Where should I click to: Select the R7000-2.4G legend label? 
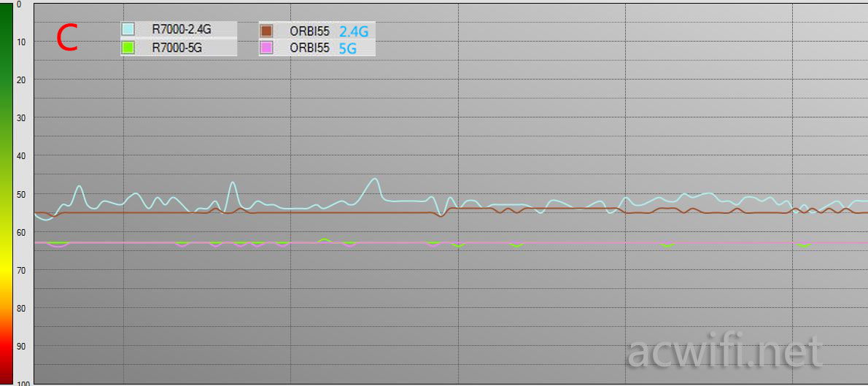pyautogui.click(x=181, y=30)
